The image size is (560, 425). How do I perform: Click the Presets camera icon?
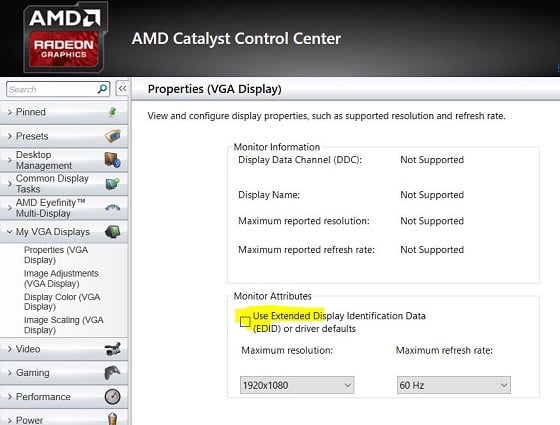pos(112,136)
